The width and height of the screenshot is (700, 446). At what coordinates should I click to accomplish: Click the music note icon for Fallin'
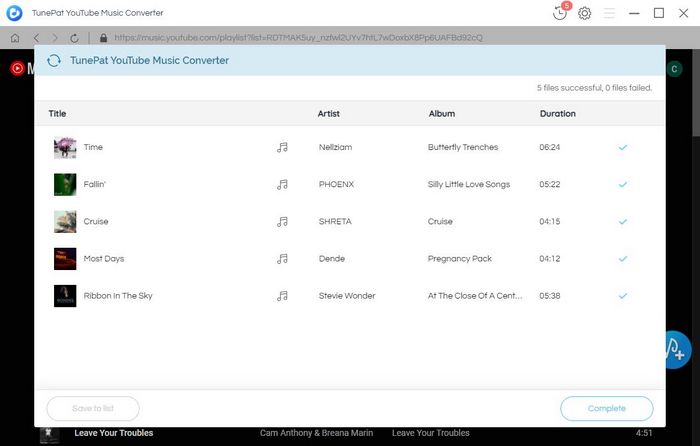coord(282,184)
